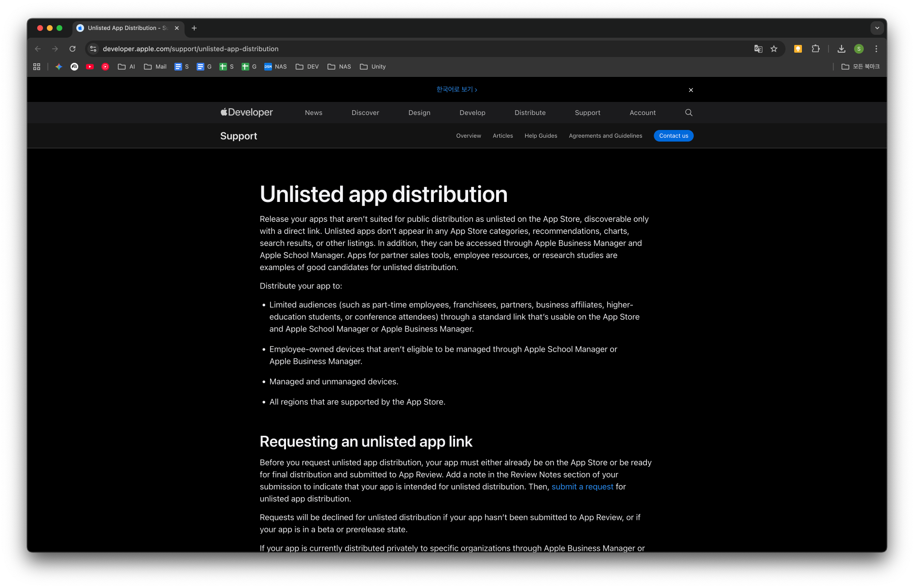Go to Support Articles

click(x=503, y=136)
